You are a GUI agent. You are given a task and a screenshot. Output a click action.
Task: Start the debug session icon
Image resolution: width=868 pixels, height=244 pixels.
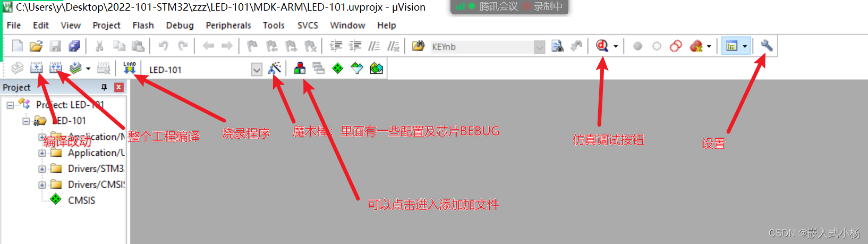pos(602,46)
